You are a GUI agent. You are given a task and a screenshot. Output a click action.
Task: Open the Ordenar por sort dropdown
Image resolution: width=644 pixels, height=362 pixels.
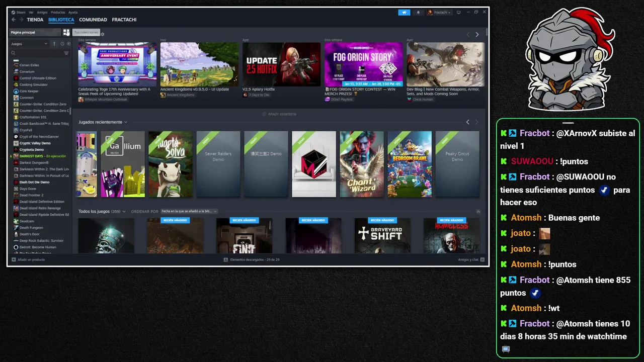(189, 212)
